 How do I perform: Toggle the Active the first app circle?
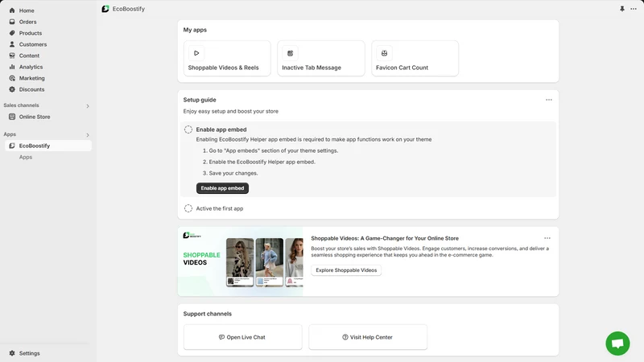[188, 208]
